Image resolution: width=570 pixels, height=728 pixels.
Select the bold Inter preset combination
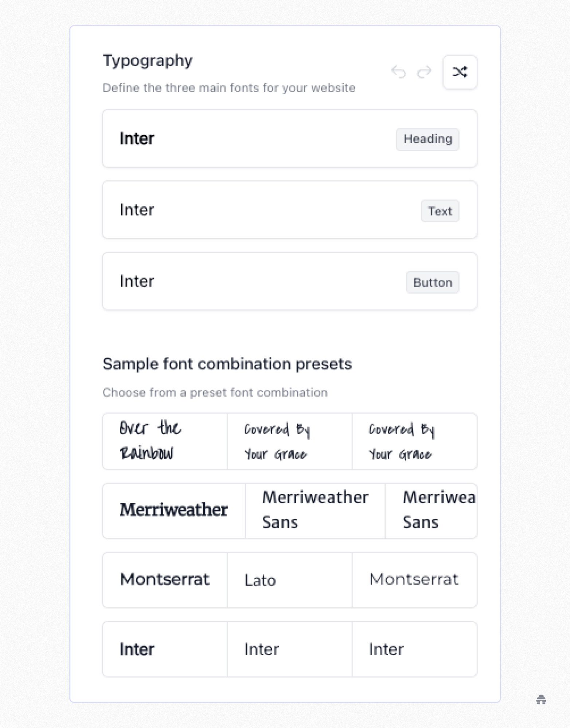pos(164,649)
